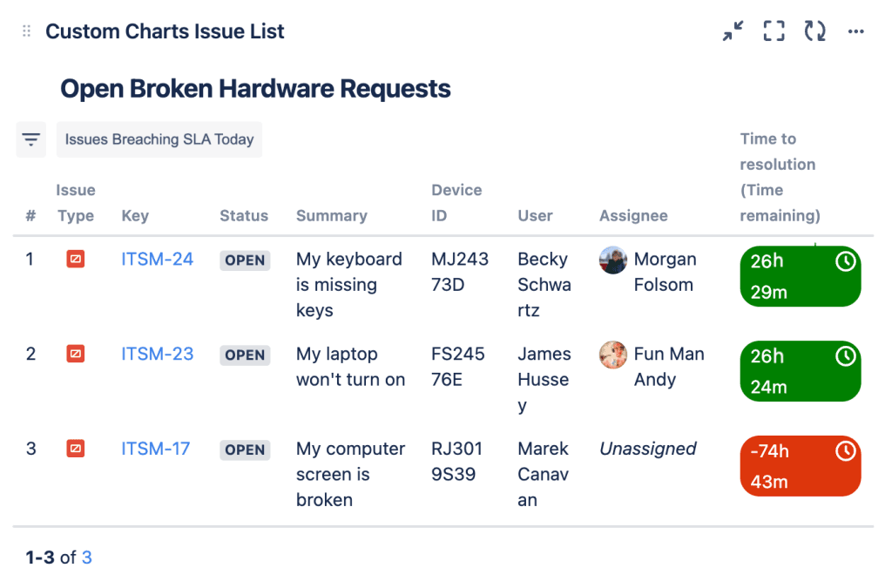Select the Issues Breaching SLA Today filter
The height and width of the screenshot is (588, 892).
coord(159,139)
